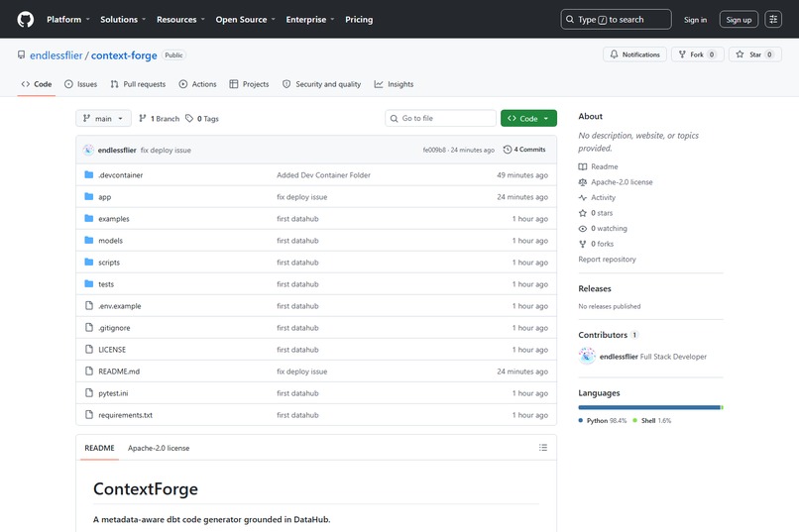799x532 pixels.
Task: Focus the Type / to search field
Action: coord(616,20)
